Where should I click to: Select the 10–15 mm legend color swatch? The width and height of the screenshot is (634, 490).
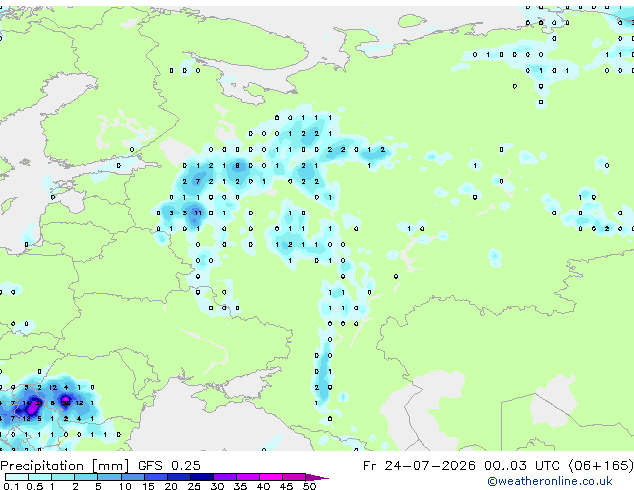coord(132,477)
